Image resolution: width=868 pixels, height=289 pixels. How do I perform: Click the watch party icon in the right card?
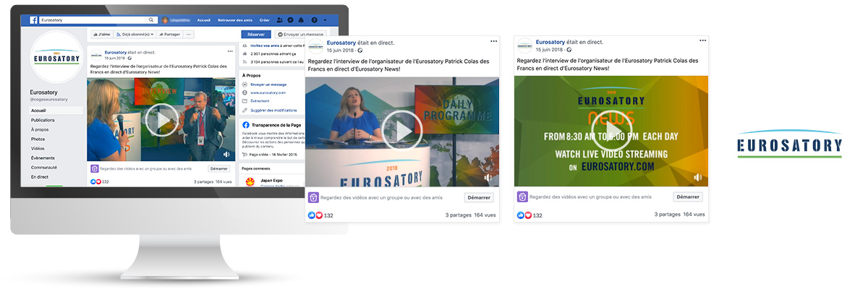[522, 197]
